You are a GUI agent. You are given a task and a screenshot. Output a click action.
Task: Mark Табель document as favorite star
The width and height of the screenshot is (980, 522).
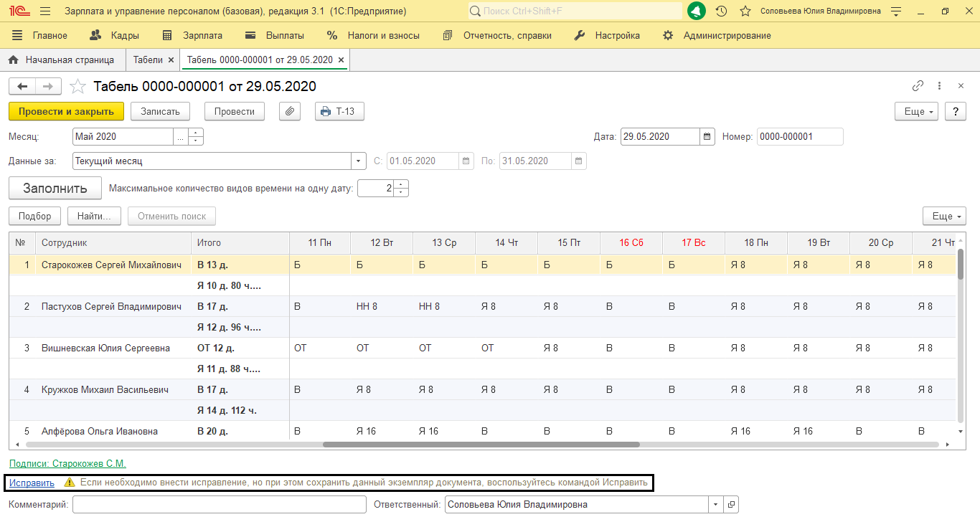[x=77, y=87]
